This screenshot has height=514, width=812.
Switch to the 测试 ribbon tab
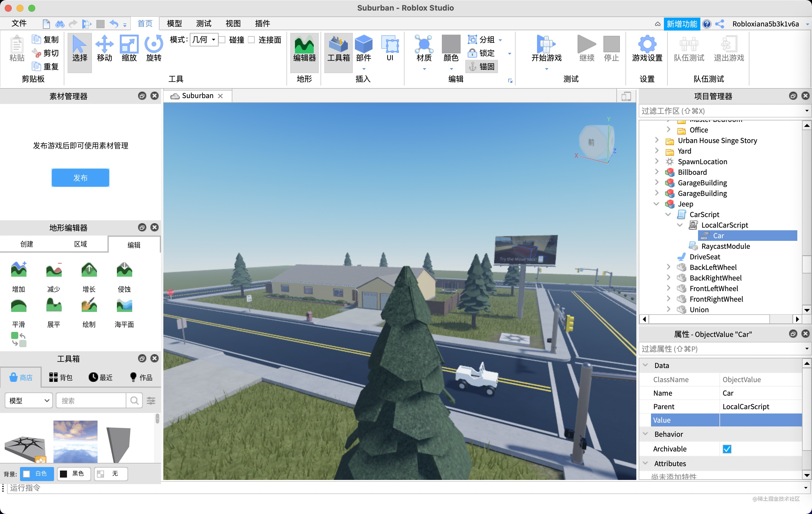click(203, 23)
